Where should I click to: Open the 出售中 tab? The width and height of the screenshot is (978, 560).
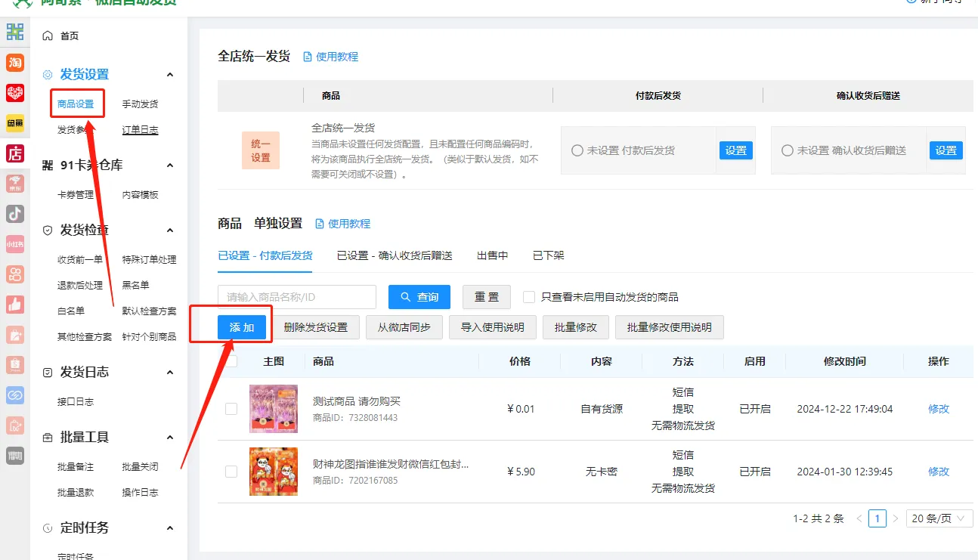[492, 255]
